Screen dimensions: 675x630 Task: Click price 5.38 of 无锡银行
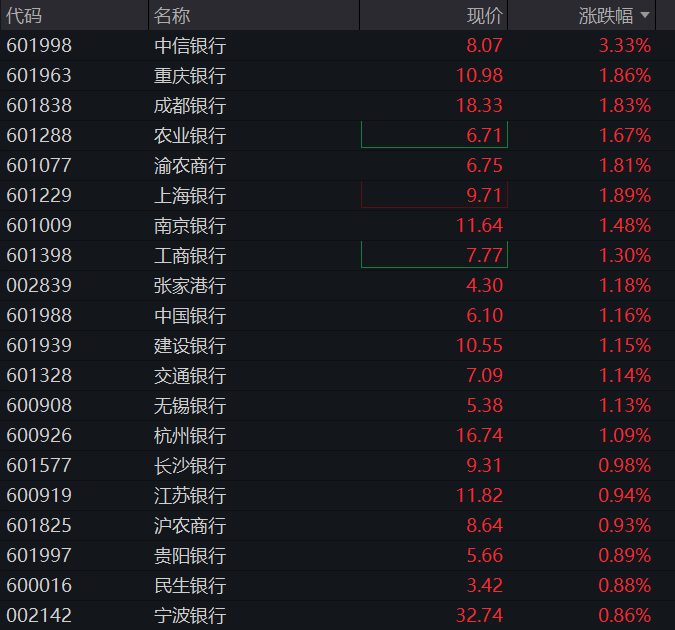(484, 406)
